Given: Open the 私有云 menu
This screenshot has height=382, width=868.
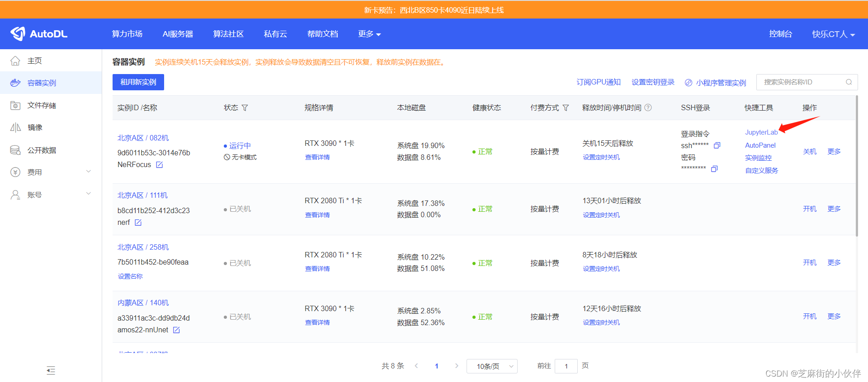Looking at the screenshot, I should [275, 34].
